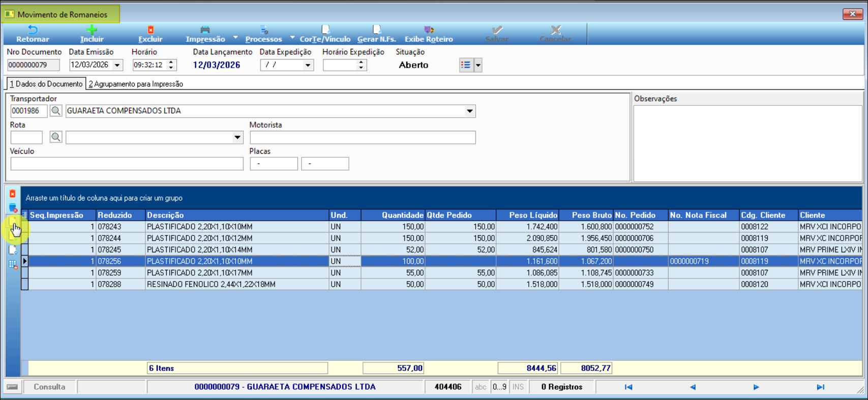Open the Data Emissão date dropdown
Screen dimensions: 868x400
pyautogui.click(x=117, y=65)
